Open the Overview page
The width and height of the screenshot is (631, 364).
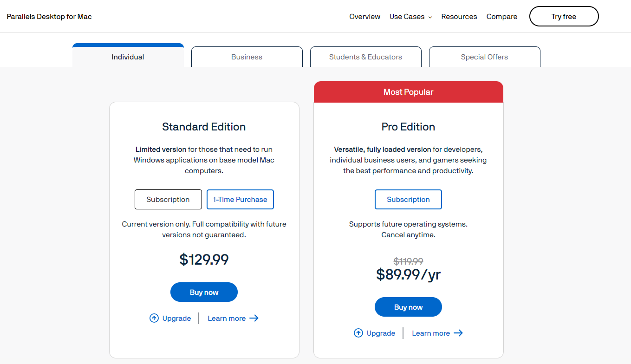coord(364,16)
